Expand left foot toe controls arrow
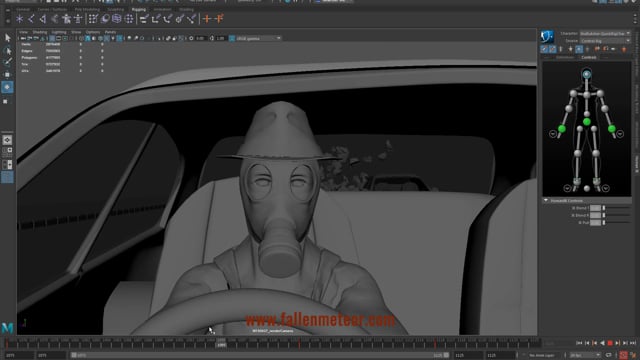This screenshot has height=360, width=640. coord(606,188)
